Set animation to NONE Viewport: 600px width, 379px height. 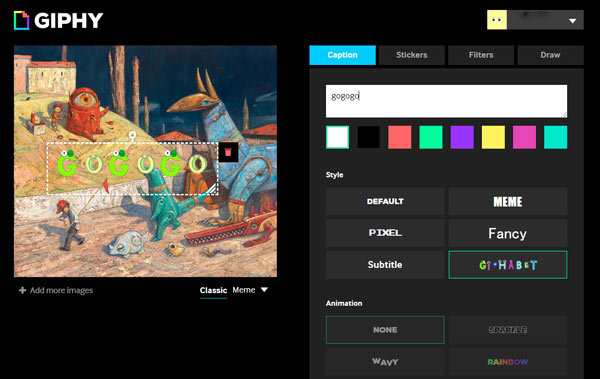[385, 330]
